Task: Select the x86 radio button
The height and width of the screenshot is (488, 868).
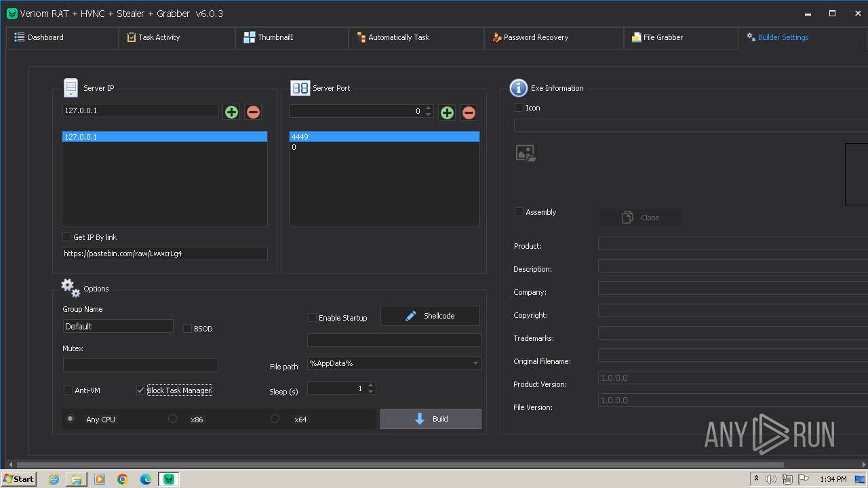Action: pos(172,419)
